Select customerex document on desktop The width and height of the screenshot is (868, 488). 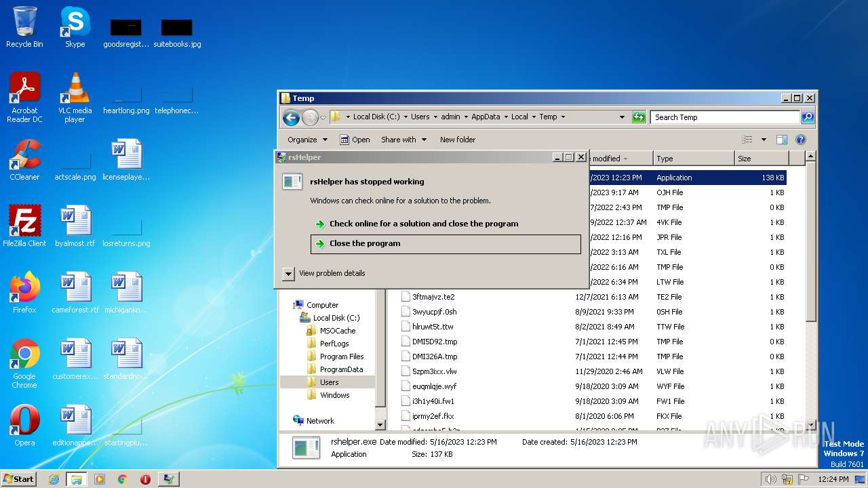[75, 359]
